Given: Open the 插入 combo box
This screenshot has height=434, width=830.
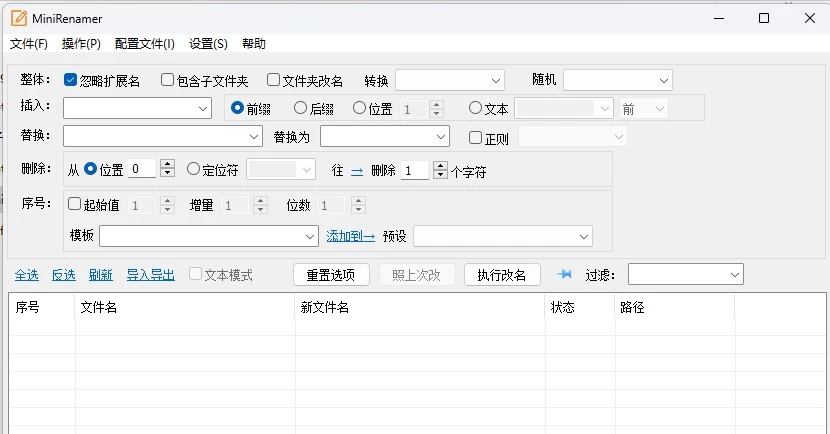Looking at the screenshot, I should click(137, 108).
